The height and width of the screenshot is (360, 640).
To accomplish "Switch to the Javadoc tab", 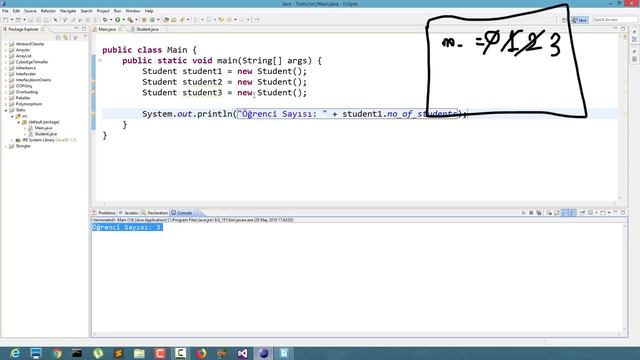I will coord(129,213).
